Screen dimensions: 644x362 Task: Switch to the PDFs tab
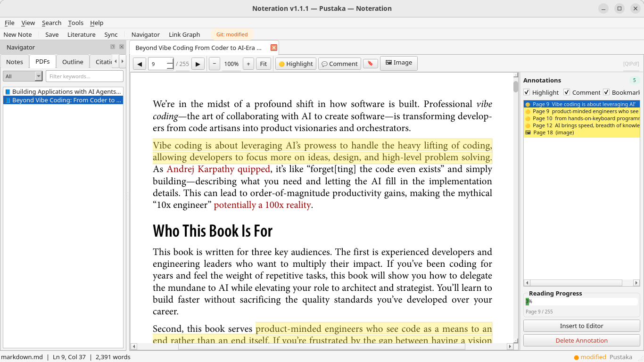[42, 62]
